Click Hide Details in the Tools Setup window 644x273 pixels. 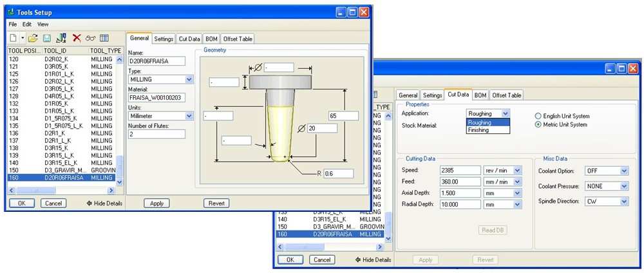click(105, 203)
